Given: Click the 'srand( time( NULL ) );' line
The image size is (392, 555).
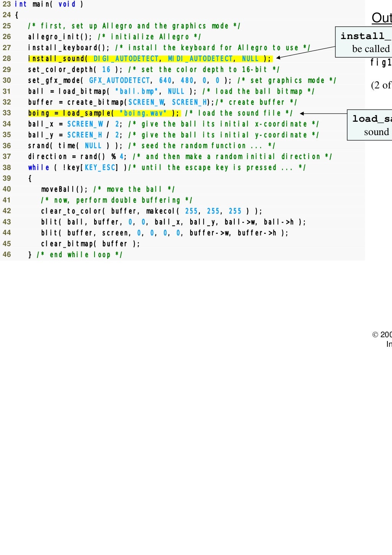Looking at the screenshot, I should [x=151, y=146].
